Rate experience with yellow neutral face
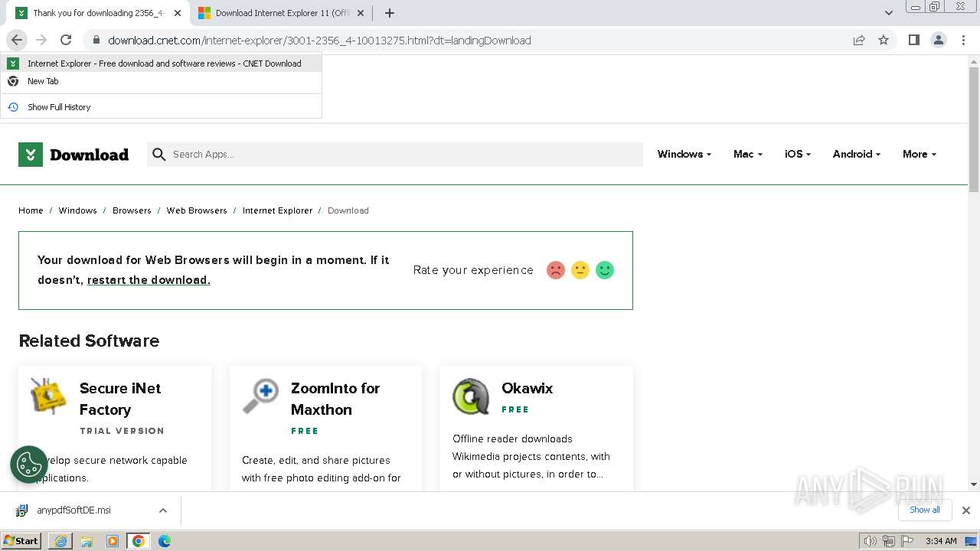980x551 pixels. 580,270
